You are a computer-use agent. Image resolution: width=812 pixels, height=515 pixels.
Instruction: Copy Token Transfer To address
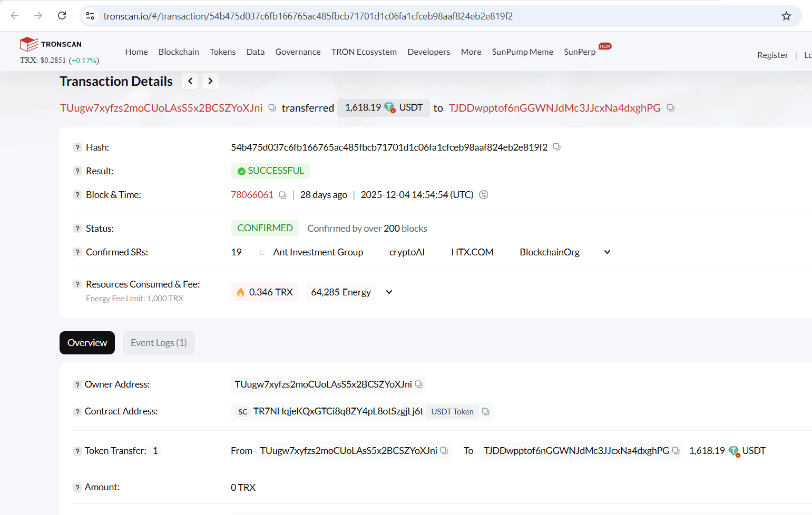pos(676,451)
